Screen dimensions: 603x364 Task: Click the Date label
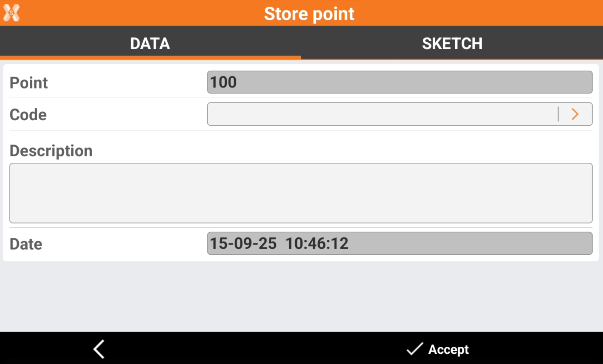(26, 244)
